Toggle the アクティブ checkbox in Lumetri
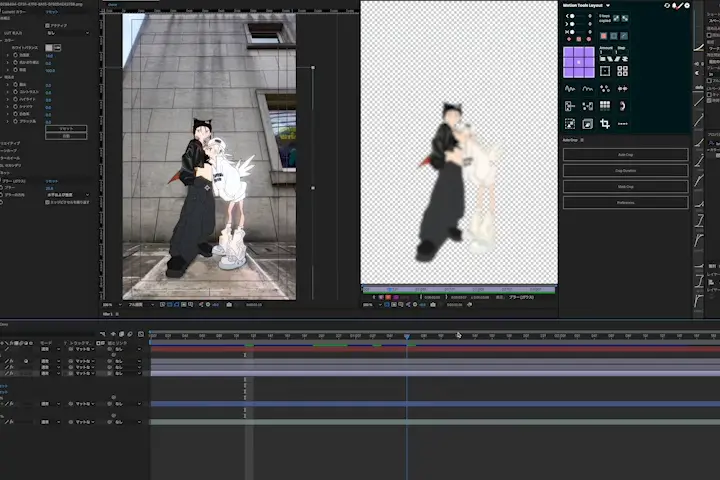This screenshot has width=720, height=480. tap(47, 26)
